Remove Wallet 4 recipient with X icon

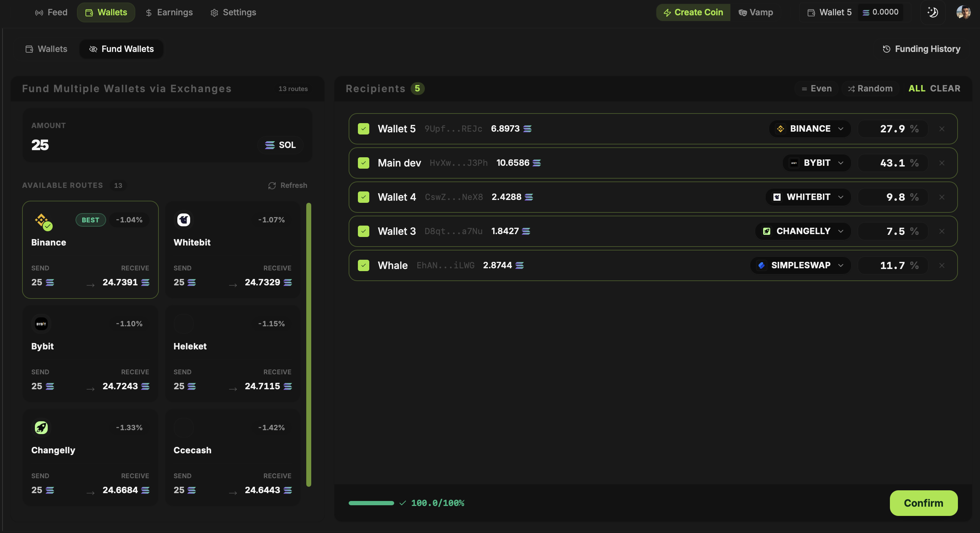pos(942,197)
